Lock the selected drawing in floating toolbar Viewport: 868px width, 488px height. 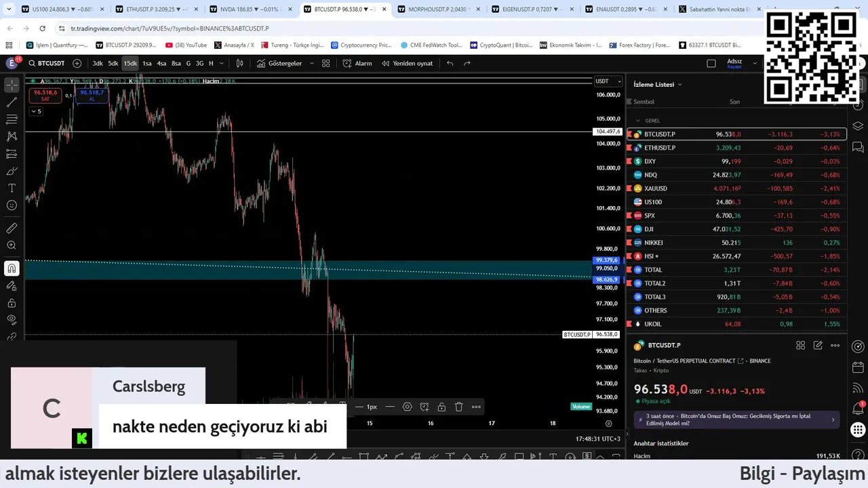441,407
